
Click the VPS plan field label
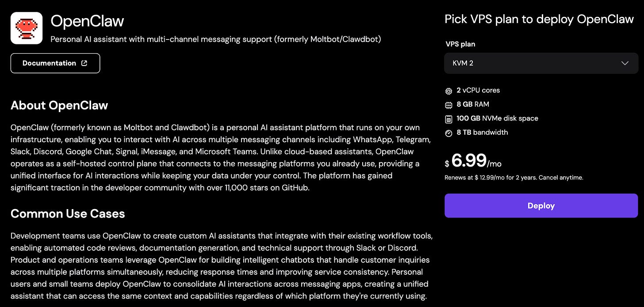pyautogui.click(x=460, y=44)
